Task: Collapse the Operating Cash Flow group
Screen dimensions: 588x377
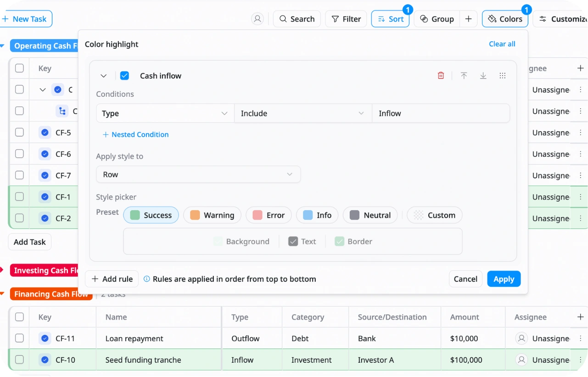Action: click(x=2, y=46)
